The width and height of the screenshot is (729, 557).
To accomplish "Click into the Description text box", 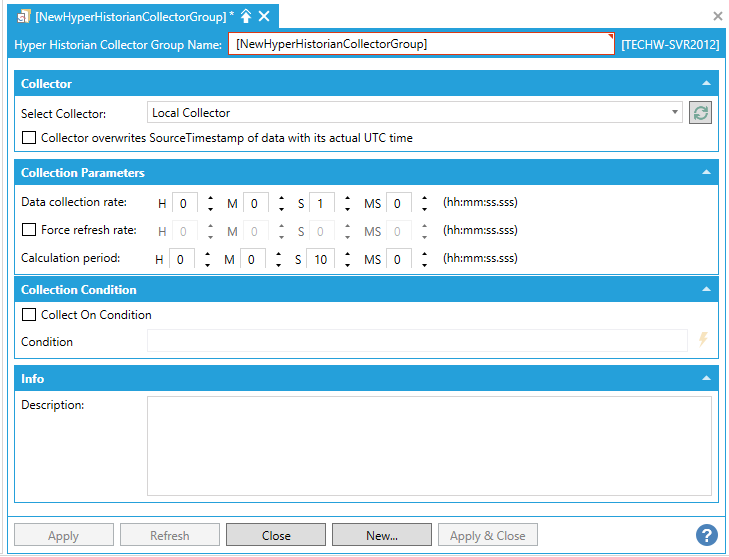I will pos(429,445).
